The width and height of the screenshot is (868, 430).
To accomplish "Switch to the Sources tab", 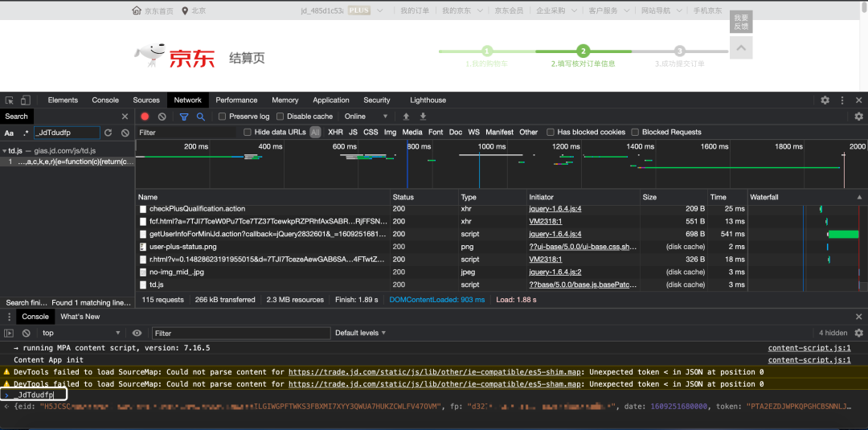I will coord(146,100).
